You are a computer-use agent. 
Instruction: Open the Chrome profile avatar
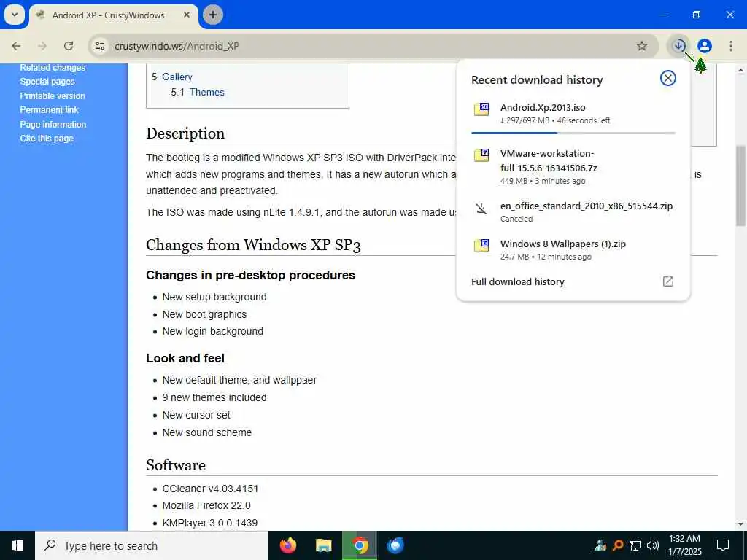pos(704,46)
